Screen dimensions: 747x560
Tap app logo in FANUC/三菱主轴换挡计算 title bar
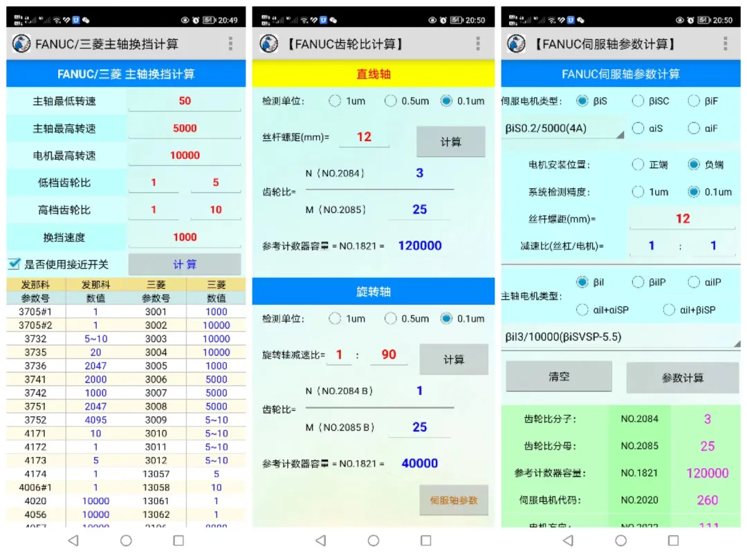coord(21,44)
